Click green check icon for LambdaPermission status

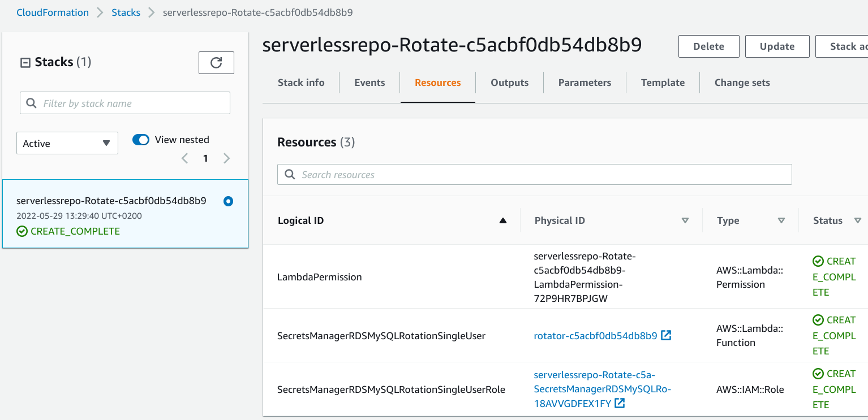[x=818, y=261]
